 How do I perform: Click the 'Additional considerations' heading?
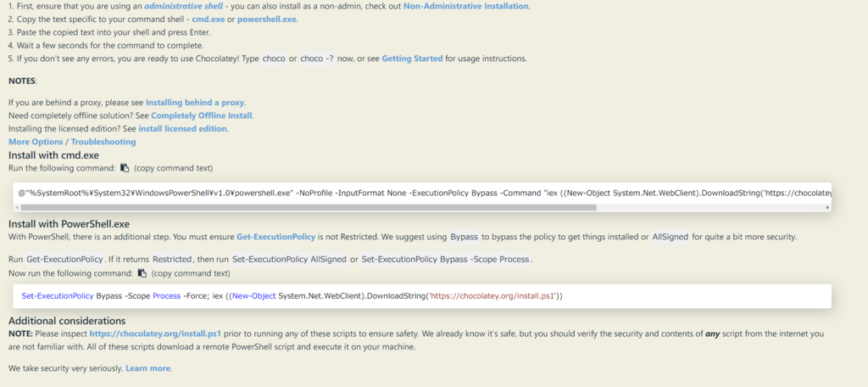[x=67, y=321]
